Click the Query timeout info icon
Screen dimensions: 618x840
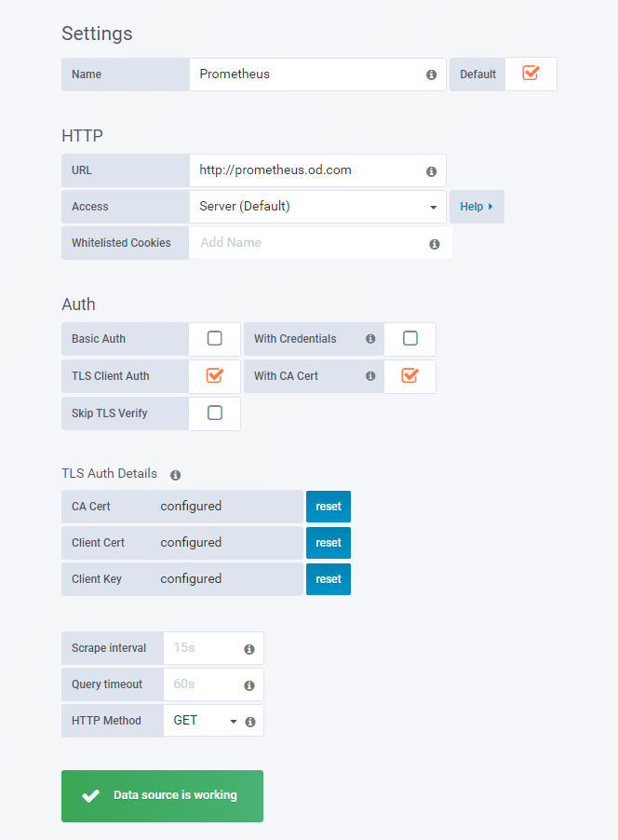[x=249, y=685]
